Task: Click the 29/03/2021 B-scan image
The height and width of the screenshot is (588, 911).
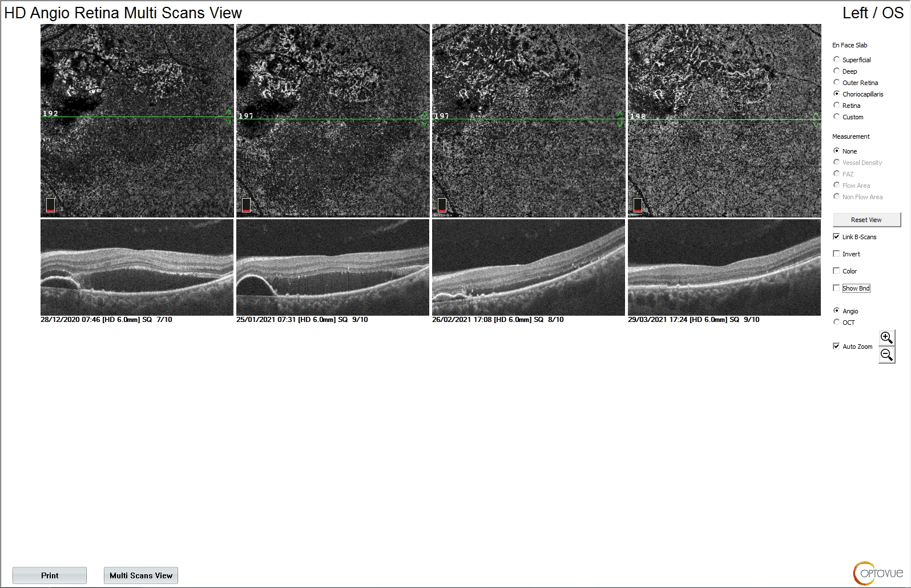Action: 724,267
